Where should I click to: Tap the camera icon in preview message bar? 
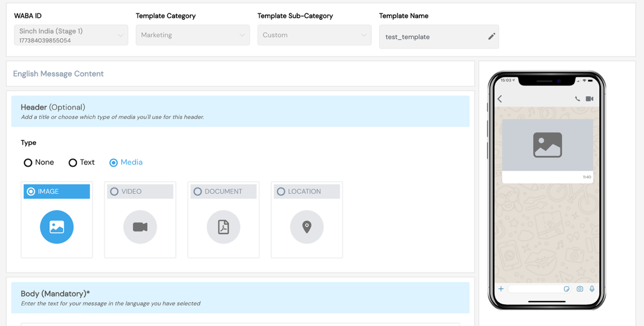(x=579, y=288)
